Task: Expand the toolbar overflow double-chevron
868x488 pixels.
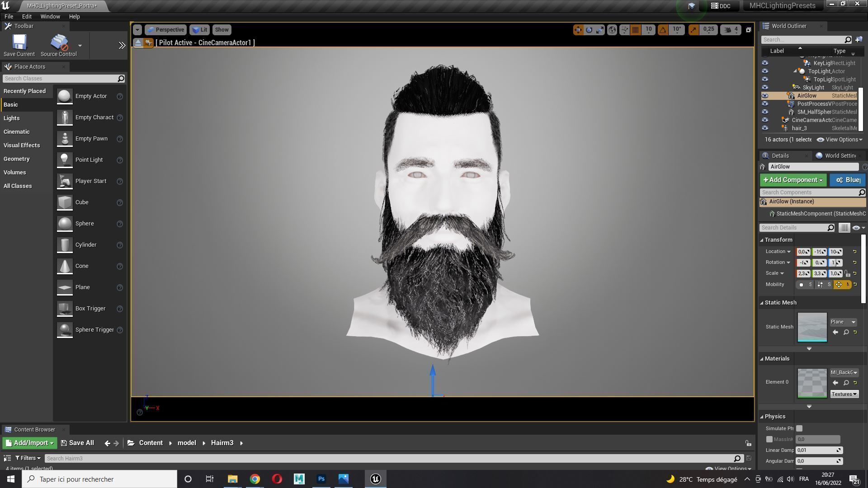Action: (x=122, y=45)
